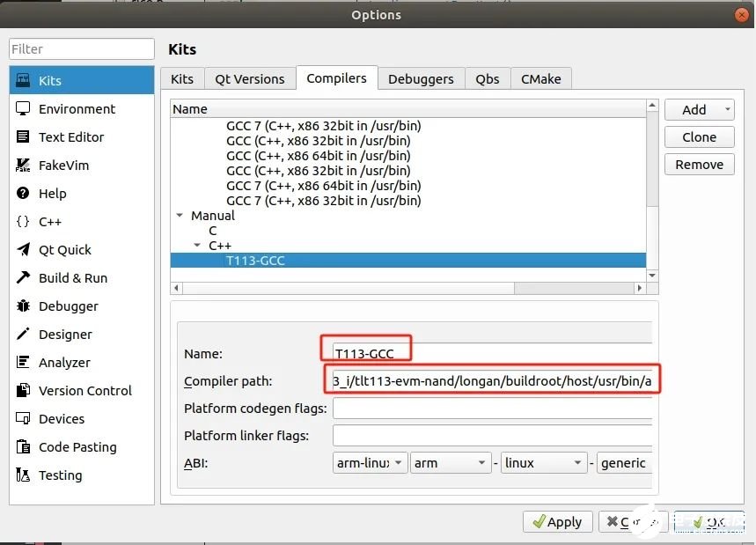Open the linux OS ABI dropdown
Screen dimensions: 756x545
[544, 463]
